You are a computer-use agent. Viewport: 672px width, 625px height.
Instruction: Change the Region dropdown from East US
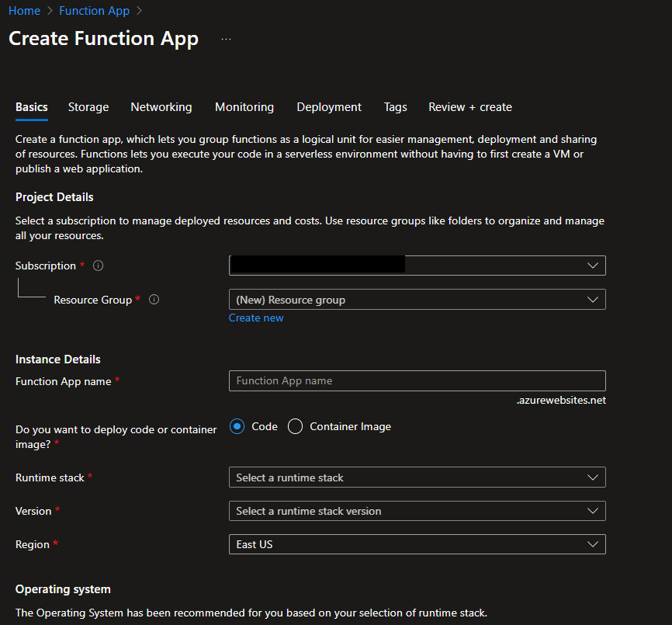pyautogui.click(x=417, y=544)
